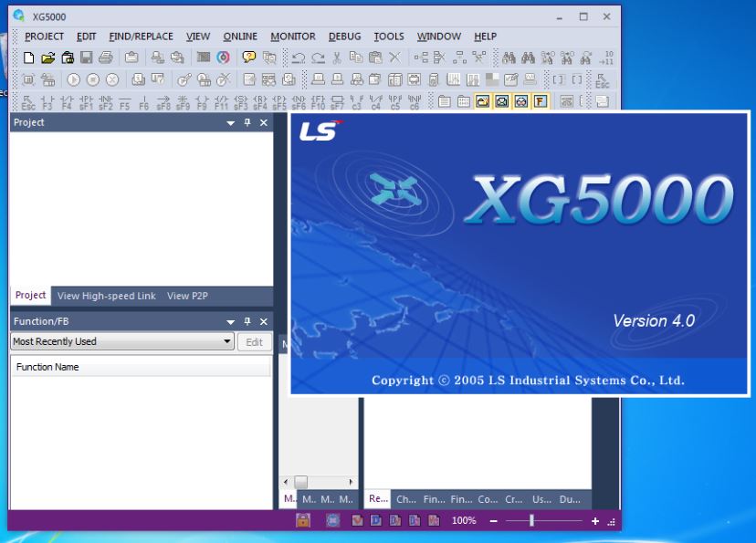Select the 'Re...' result tab

[379, 498]
